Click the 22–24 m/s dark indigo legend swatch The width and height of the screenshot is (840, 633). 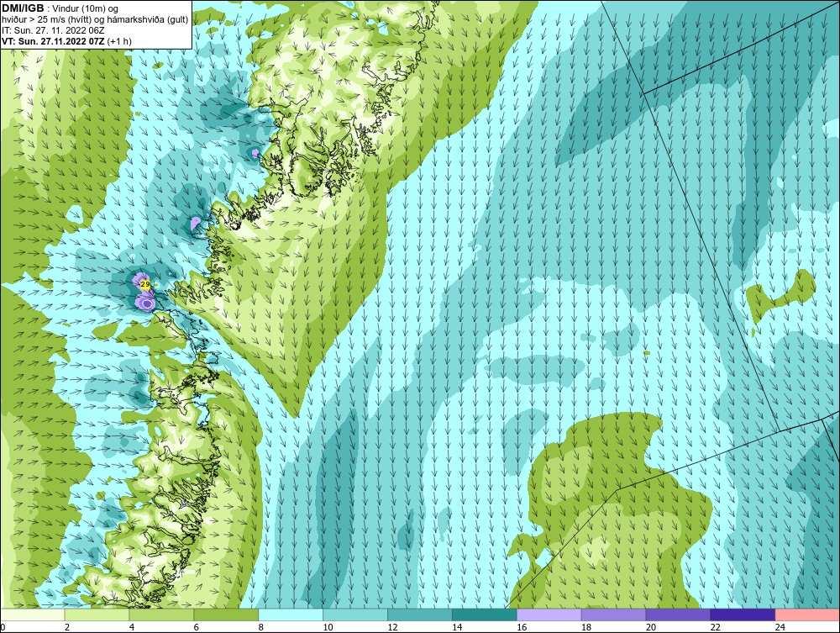(x=743, y=615)
